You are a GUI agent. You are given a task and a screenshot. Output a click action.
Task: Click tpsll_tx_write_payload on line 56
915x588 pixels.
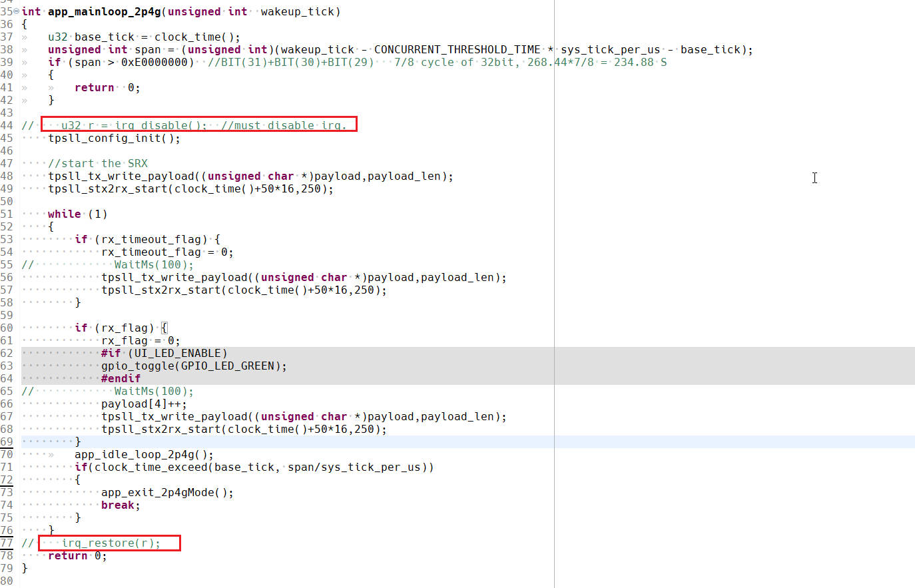(x=174, y=278)
